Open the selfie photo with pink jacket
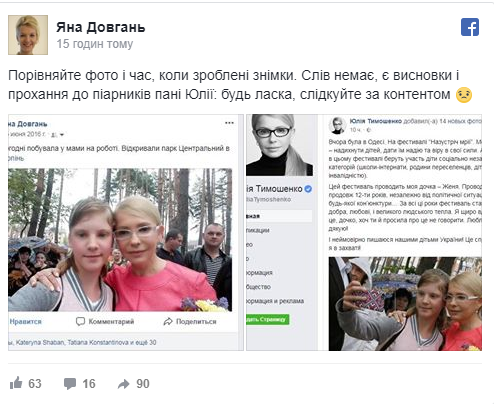Viewport: 494px width, 404px height. 120,240
